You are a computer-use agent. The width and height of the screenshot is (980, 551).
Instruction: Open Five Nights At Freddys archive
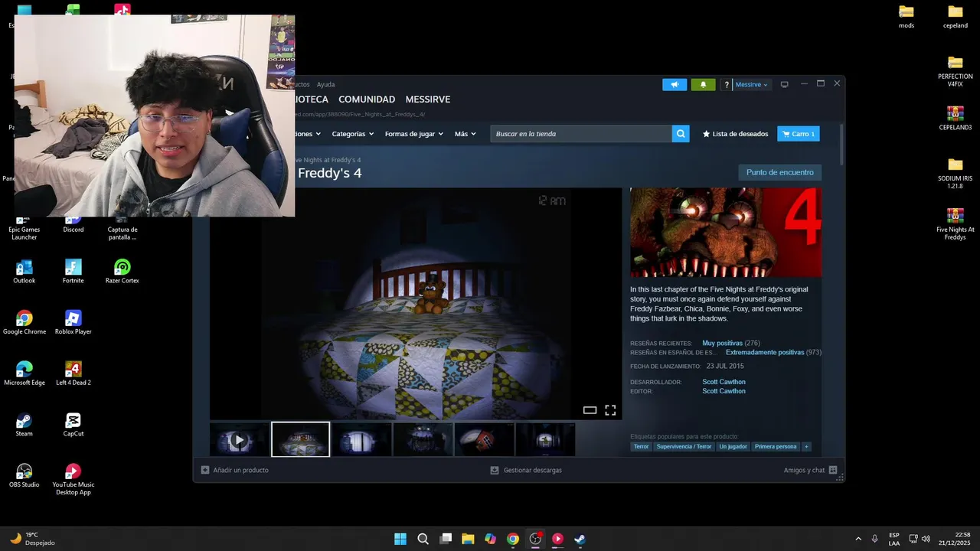pos(955,224)
